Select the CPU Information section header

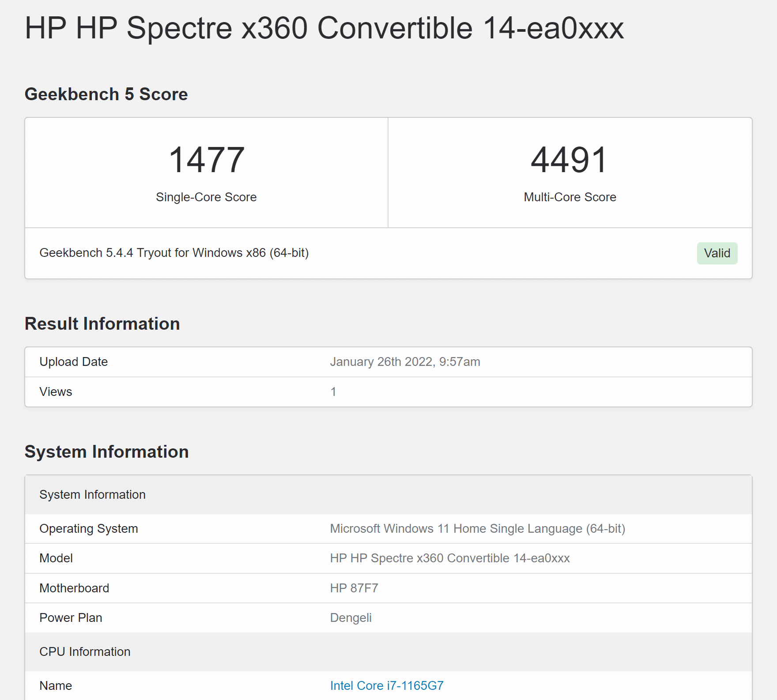(85, 651)
